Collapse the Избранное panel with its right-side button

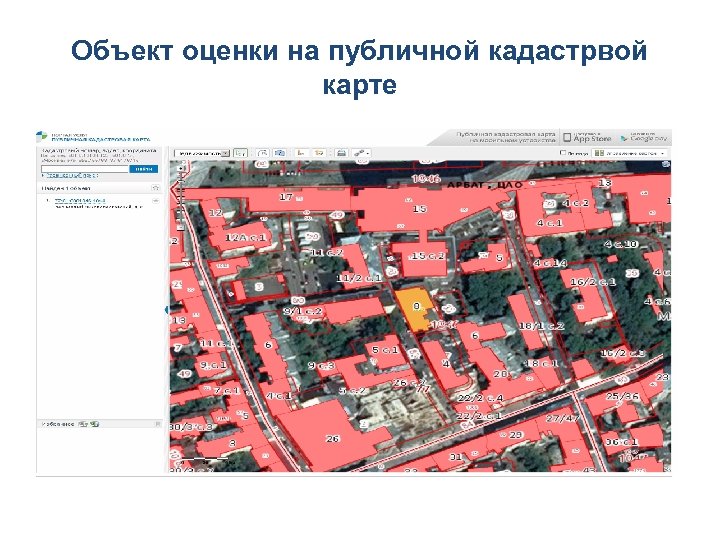158,424
